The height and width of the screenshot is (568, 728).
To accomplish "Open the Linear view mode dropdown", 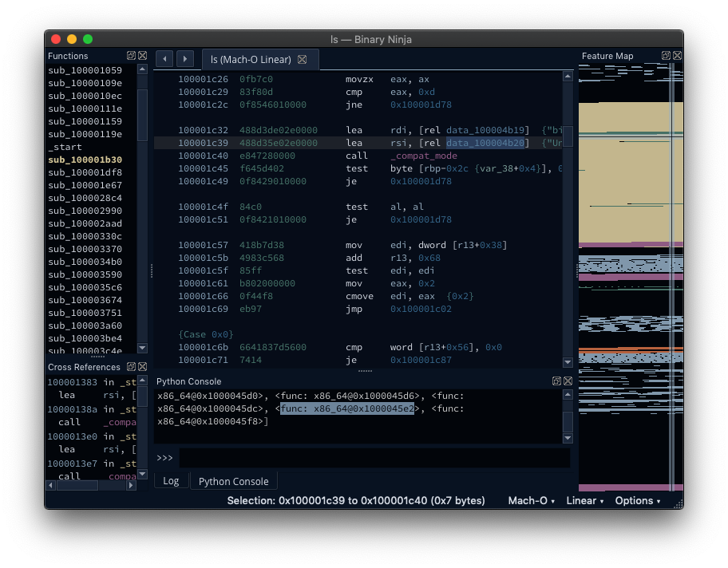I will [x=585, y=501].
